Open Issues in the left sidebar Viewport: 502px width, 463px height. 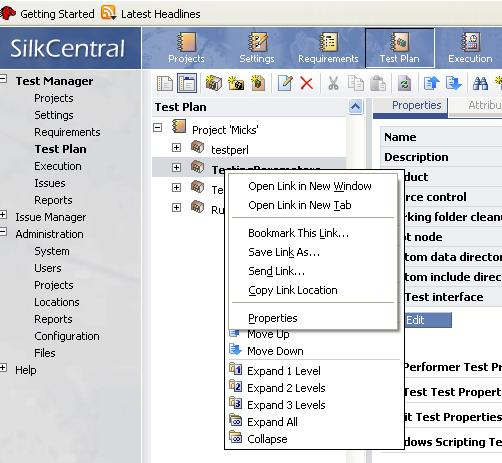point(50,183)
